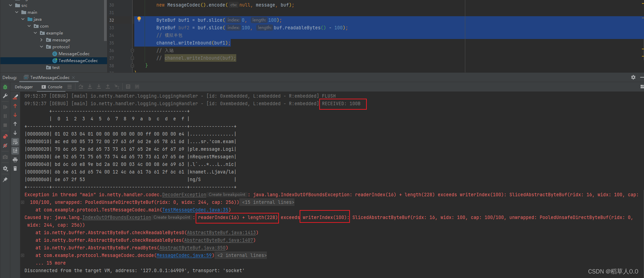Screen dimensions: 644x278
Task: Click the intention lightbulb on line 32
Action: [x=139, y=19]
